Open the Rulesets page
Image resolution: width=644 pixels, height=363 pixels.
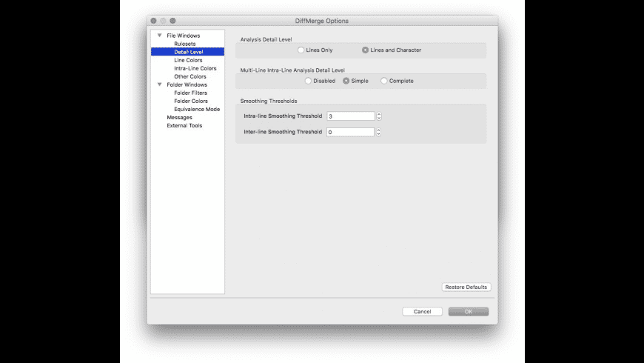185,44
